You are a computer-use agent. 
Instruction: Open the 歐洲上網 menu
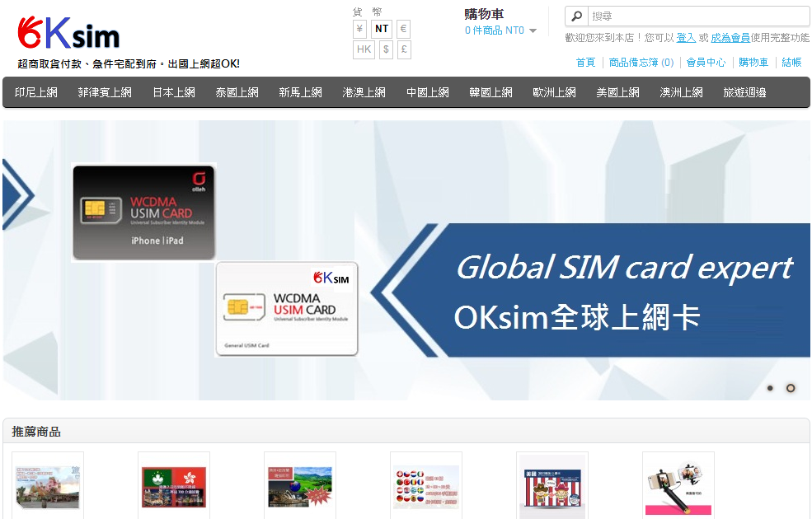pyautogui.click(x=554, y=92)
